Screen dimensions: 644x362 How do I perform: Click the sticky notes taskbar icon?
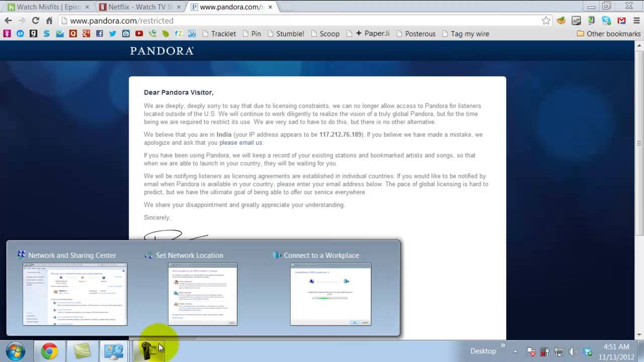point(82,351)
